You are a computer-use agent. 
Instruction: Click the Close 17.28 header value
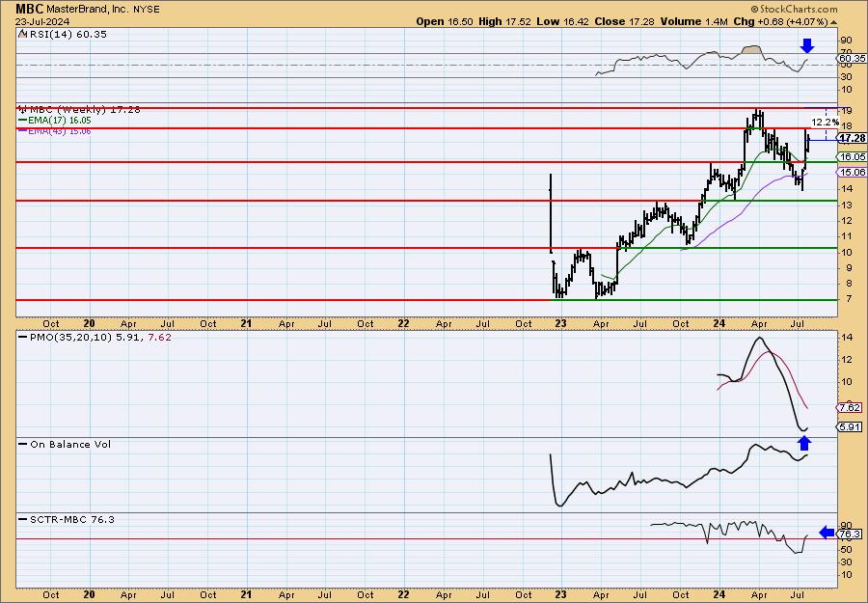click(x=624, y=21)
